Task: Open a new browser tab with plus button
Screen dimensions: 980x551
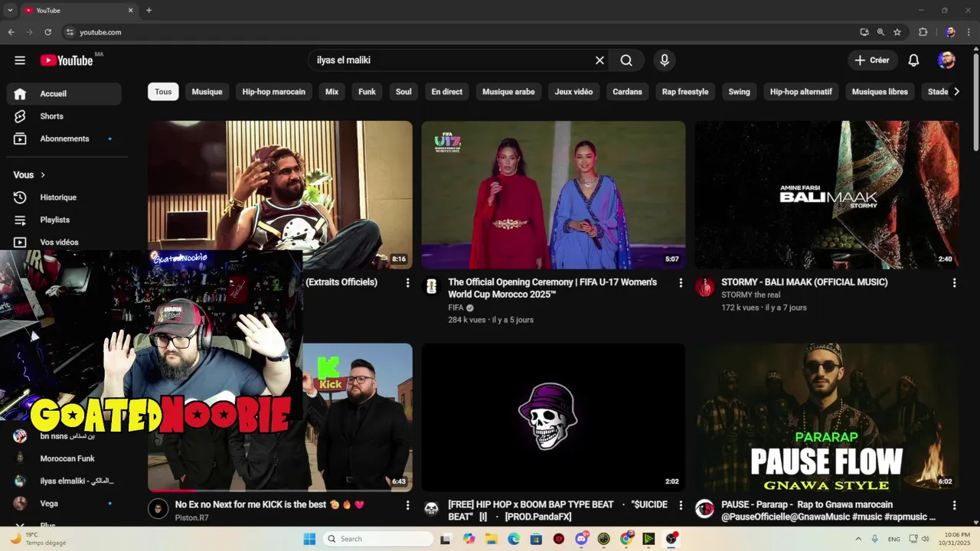Action: [149, 10]
